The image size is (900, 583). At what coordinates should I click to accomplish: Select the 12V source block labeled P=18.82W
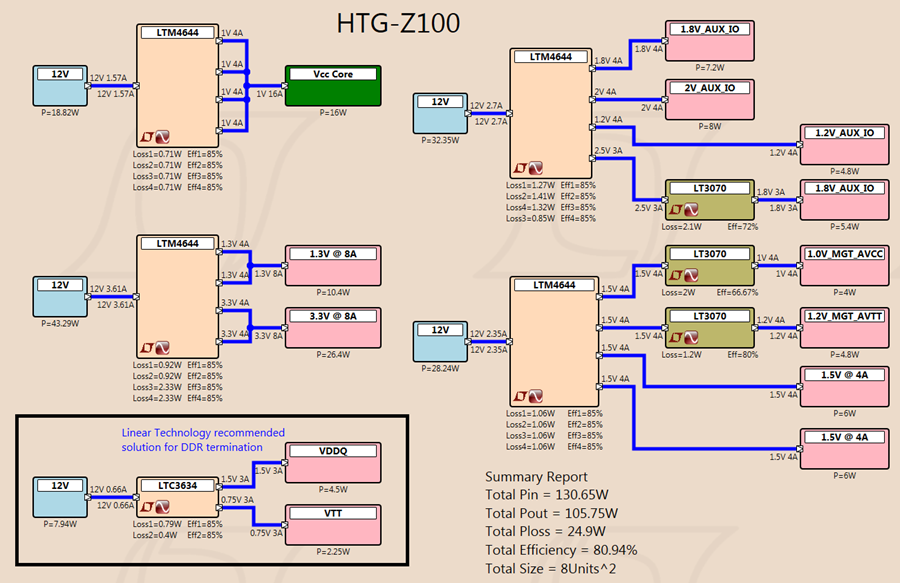tap(60, 85)
